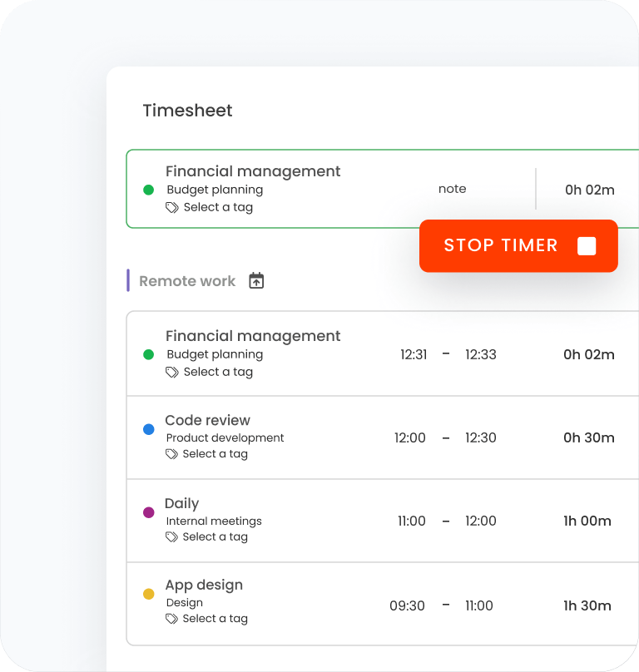Image resolution: width=639 pixels, height=672 pixels.
Task: Open Select a tag under Internal meetings
Action: pos(215,537)
